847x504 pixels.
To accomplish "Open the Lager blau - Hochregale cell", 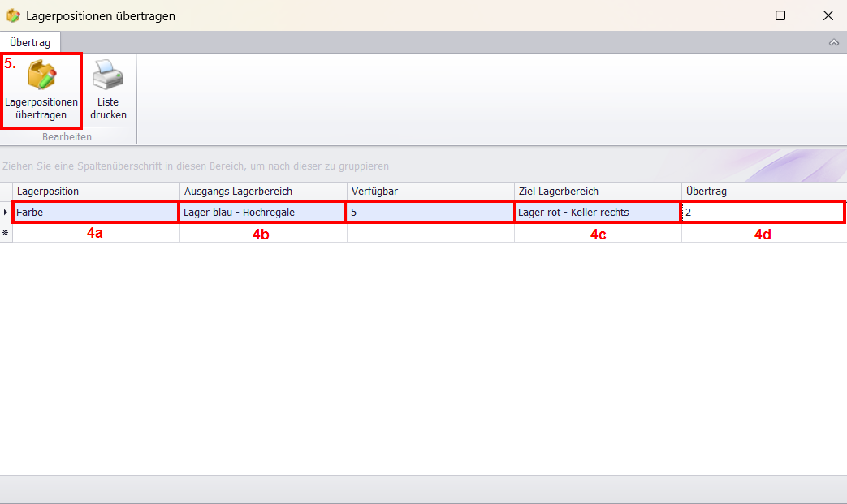I will point(263,212).
